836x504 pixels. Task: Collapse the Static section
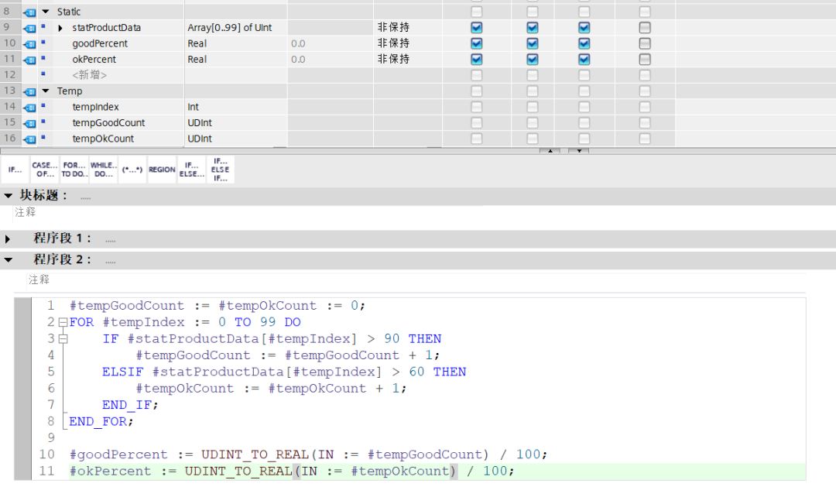46,12
